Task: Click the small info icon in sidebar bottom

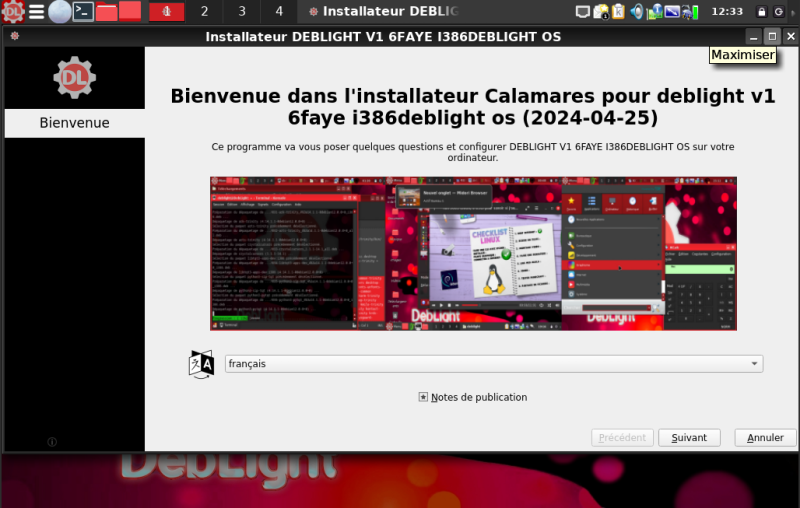Action: pyautogui.click(x=52, y=442)
